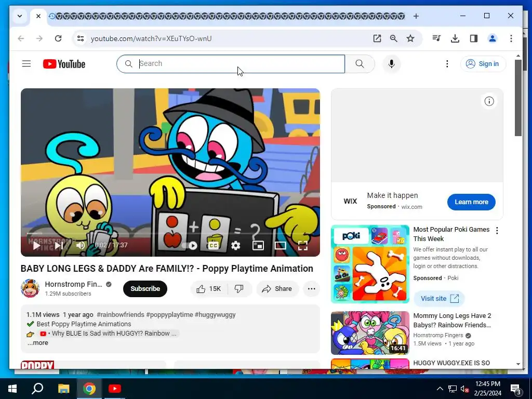Image resolution: width=532 pixels, height=399 pixels.
Task: Open the #poppyplaytime hashtag
Action: (170, 314)
